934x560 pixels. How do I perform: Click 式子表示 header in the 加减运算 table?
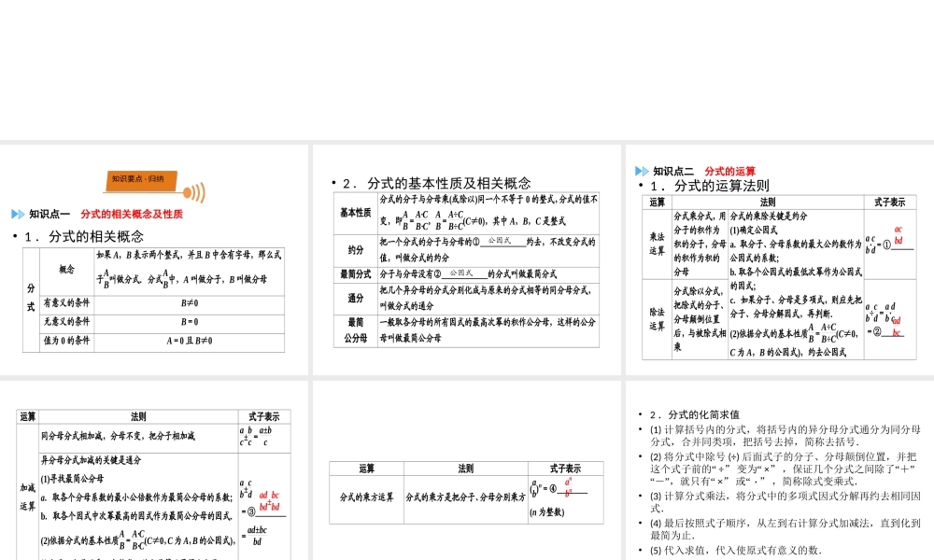[264, 416]
